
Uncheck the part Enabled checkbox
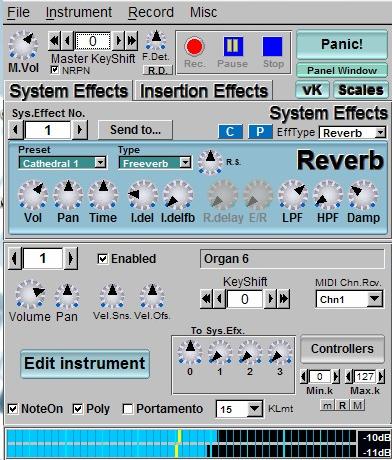[102, 259]
